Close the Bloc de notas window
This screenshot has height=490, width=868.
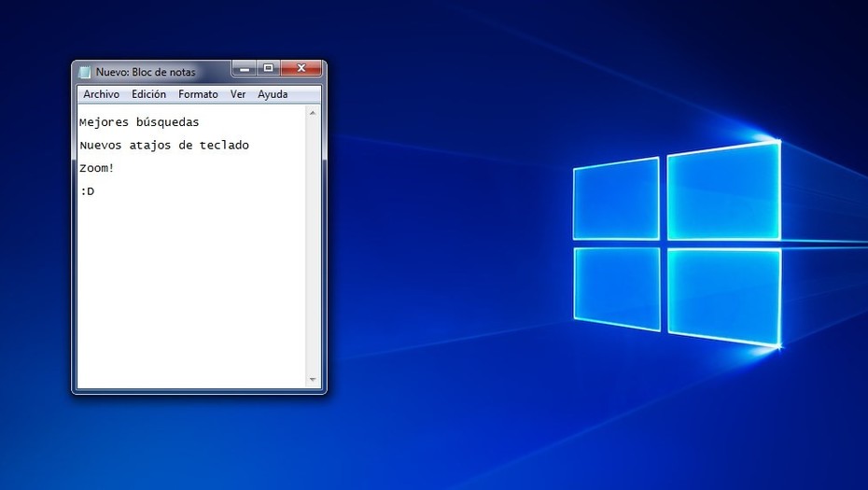[302, 68]
